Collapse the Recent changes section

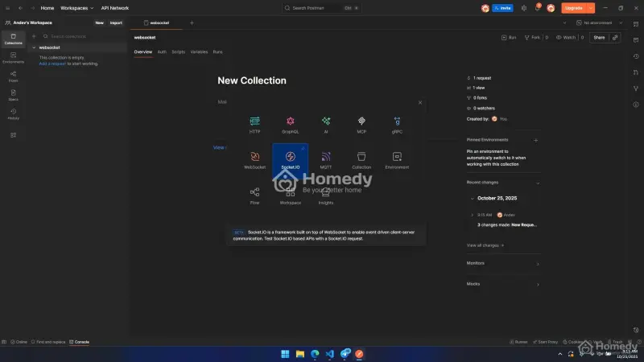click(538, 183)
